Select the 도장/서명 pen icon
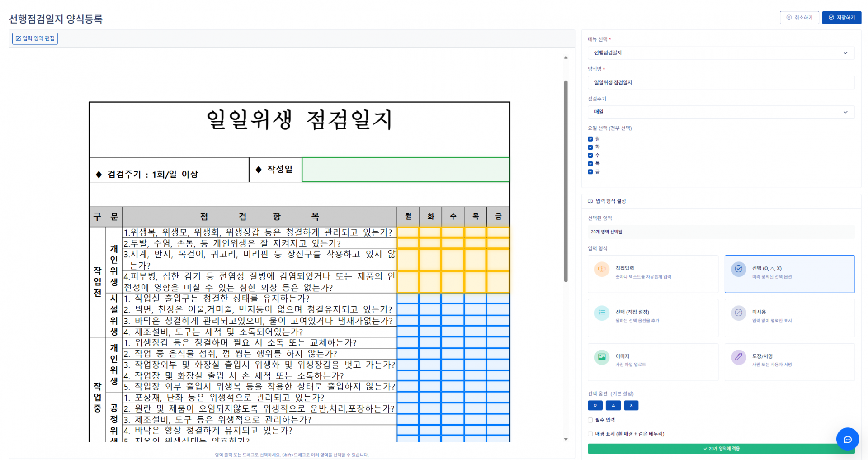868x460 pixels. click(739, 357)
